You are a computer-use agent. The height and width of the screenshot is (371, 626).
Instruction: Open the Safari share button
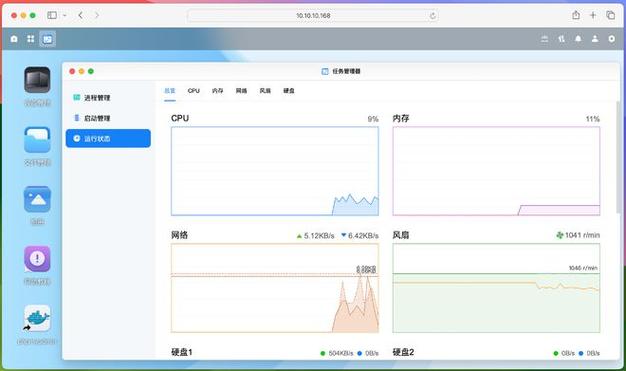click(576, 15)
